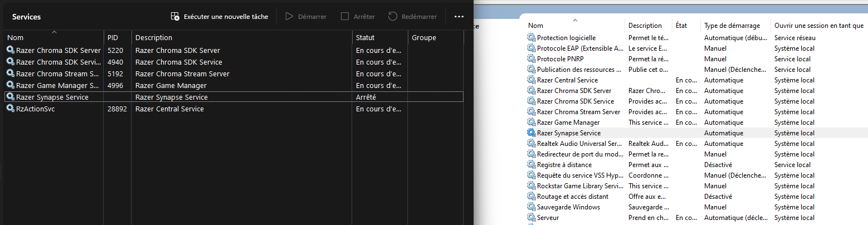
Task: Open the three-dots more options menu
Action: [x=459, y=17]
